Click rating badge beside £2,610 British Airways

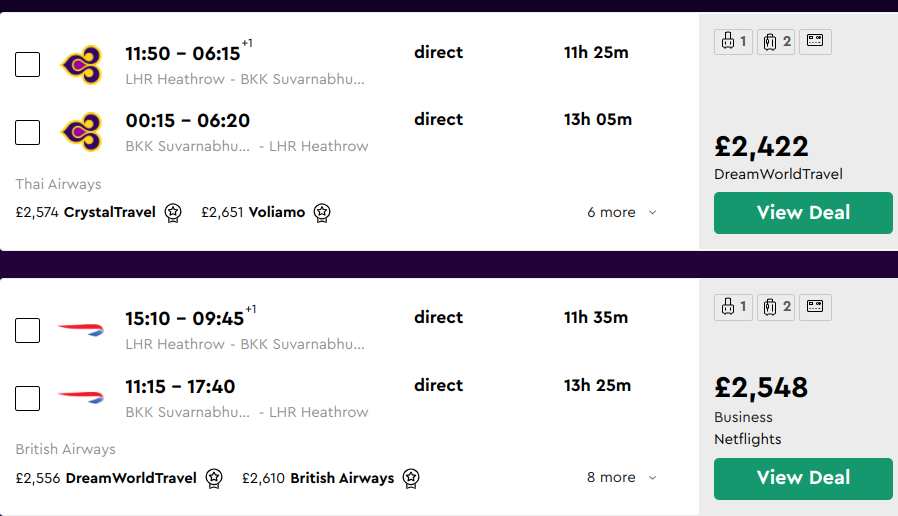click(411, 478)
